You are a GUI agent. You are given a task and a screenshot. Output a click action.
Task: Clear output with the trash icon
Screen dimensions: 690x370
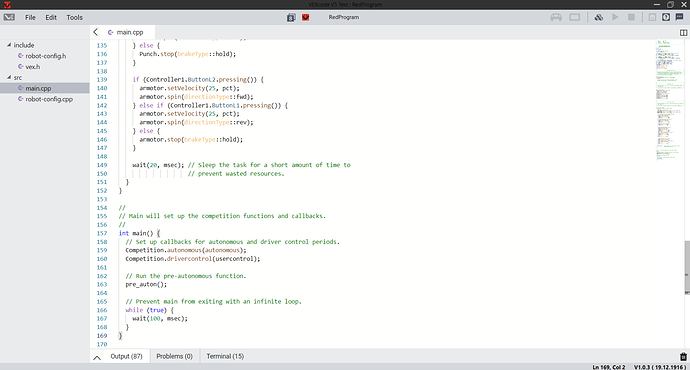(x=683, y=356)
